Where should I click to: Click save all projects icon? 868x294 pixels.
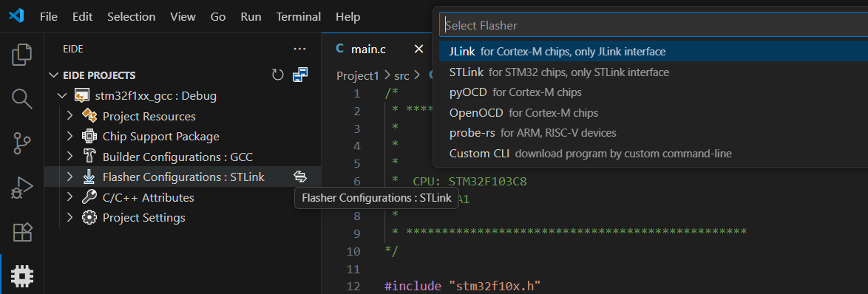[x=299, y=75]
